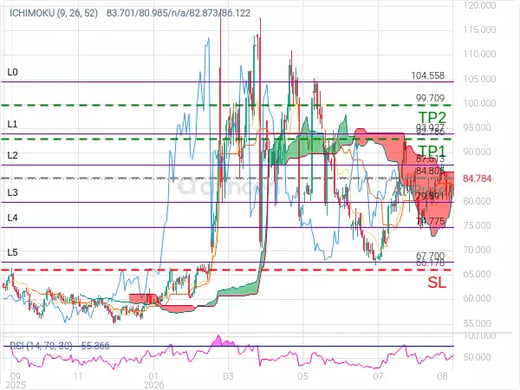This screenshot has width=520, height=390.
Task: Click the 01 2026 date axis label
Action: click(x=154, y=381)
